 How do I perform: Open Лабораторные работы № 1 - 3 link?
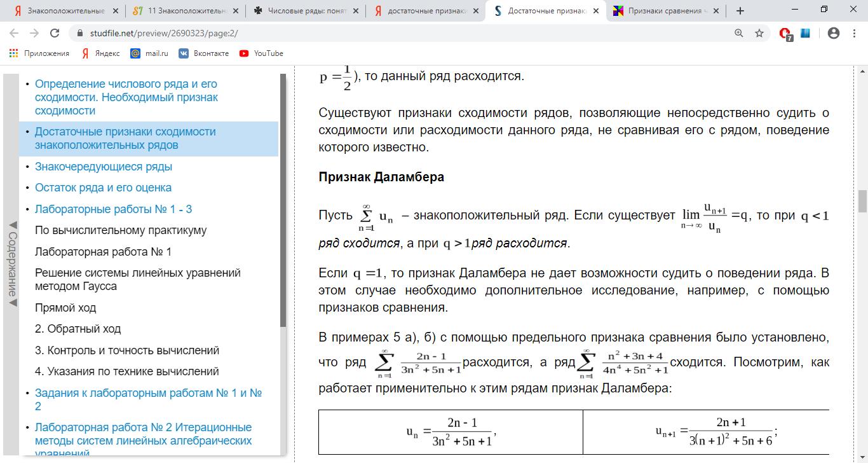pos(113,209)
